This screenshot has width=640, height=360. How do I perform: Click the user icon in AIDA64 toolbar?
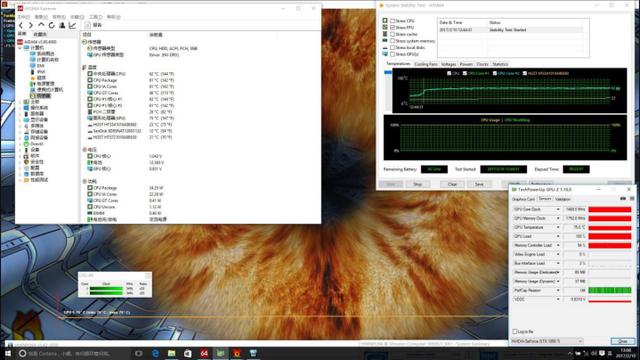coord(62,25)
